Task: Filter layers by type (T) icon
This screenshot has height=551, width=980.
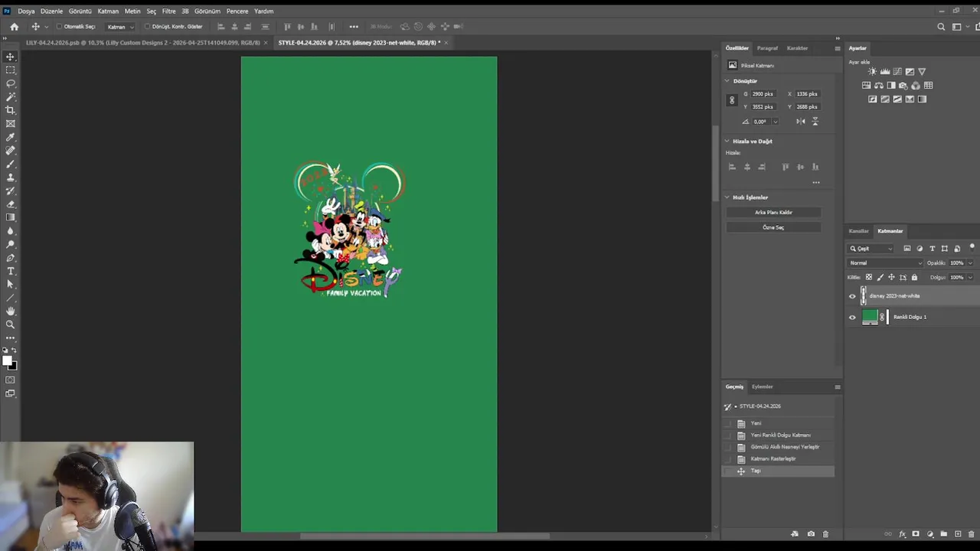Action: [932, 249]
